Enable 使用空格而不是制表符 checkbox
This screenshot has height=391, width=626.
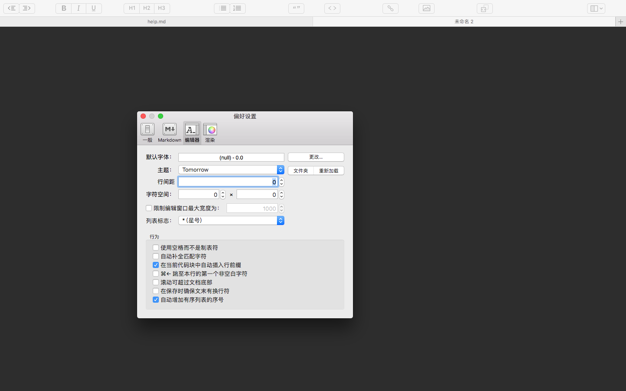click(x=156, y=248)
